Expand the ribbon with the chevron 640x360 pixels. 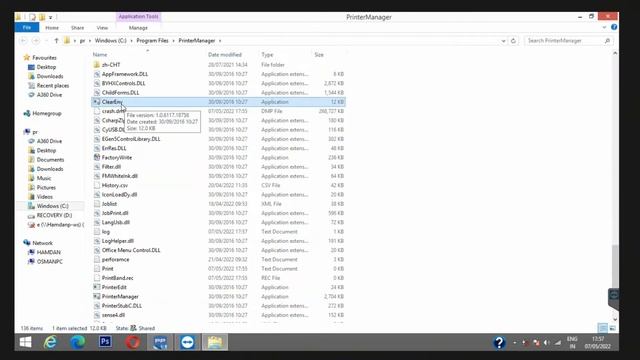click(x=604, y=27)
